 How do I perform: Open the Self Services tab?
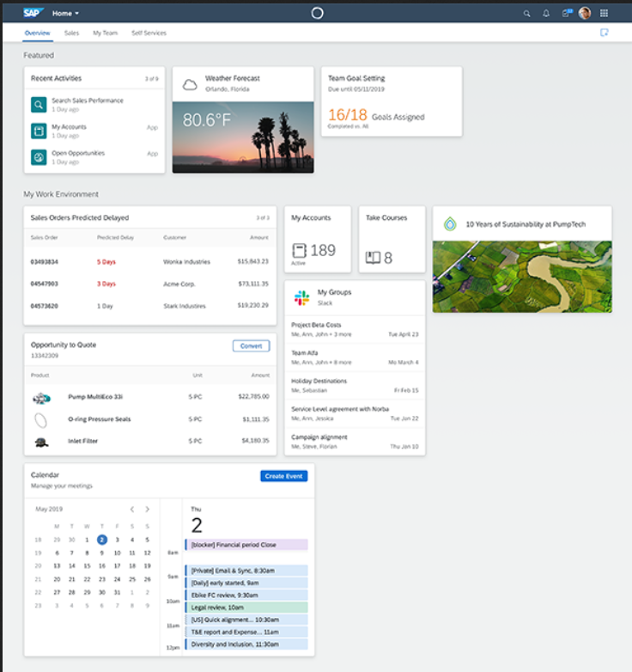149,33
